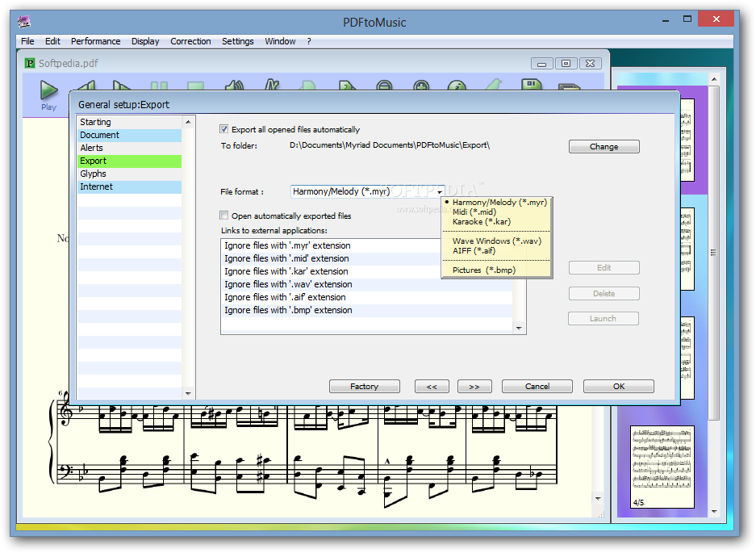This screenshot has height=553, width=756.
Task: Click the Edit button in the dialog
Action: point(604,267)
